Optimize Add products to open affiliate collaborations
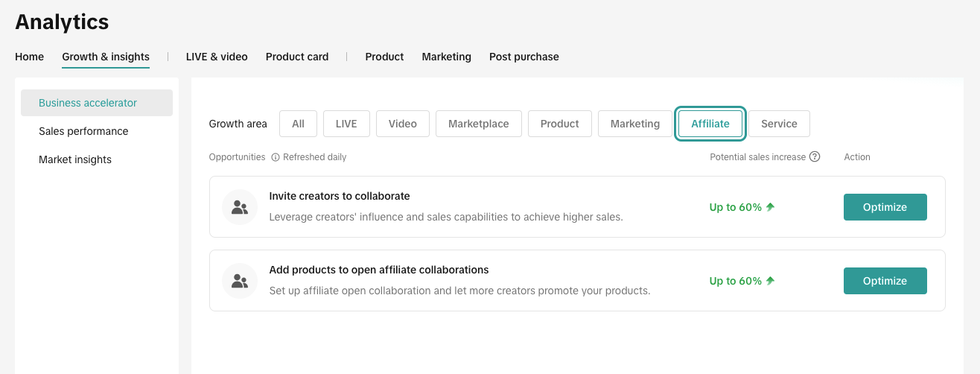 [885, 281]
